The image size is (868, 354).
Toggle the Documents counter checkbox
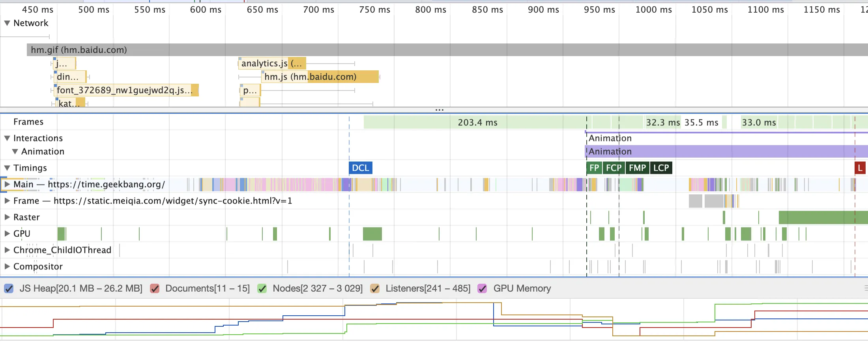coord(155,288)
